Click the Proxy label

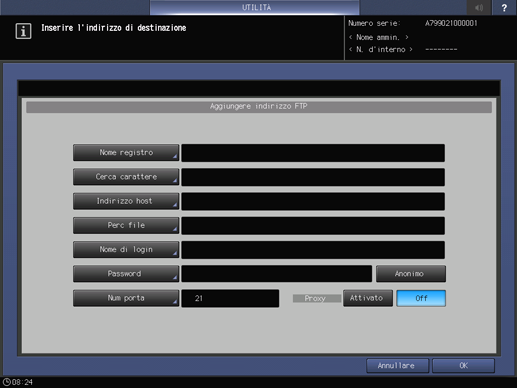pyautogui.click(x=317, y=298)
